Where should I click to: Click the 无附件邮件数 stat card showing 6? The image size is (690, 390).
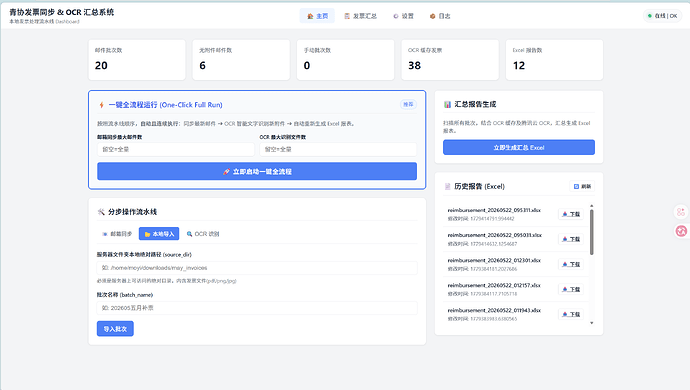[241, 60]
